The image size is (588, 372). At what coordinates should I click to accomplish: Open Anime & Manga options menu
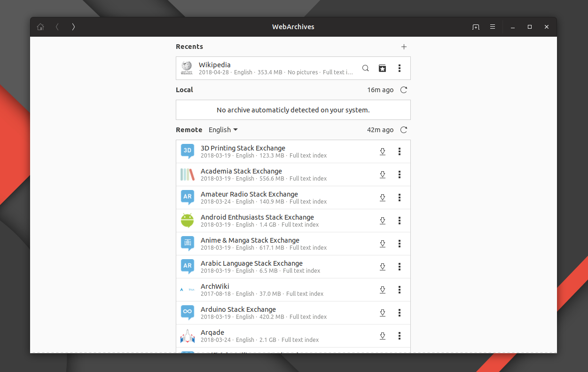click(400, 244)
